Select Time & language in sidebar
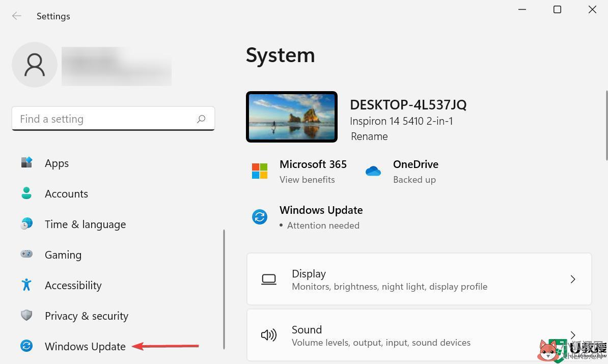 86,225
